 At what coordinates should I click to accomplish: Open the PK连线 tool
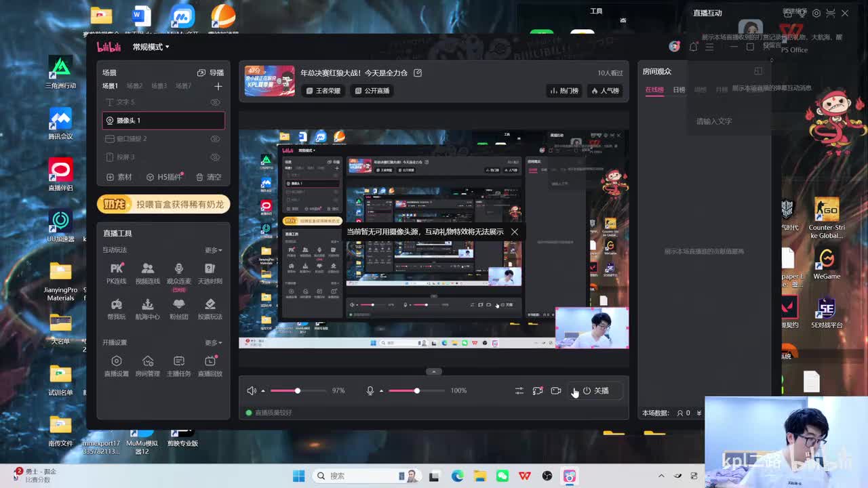[117, 273]
